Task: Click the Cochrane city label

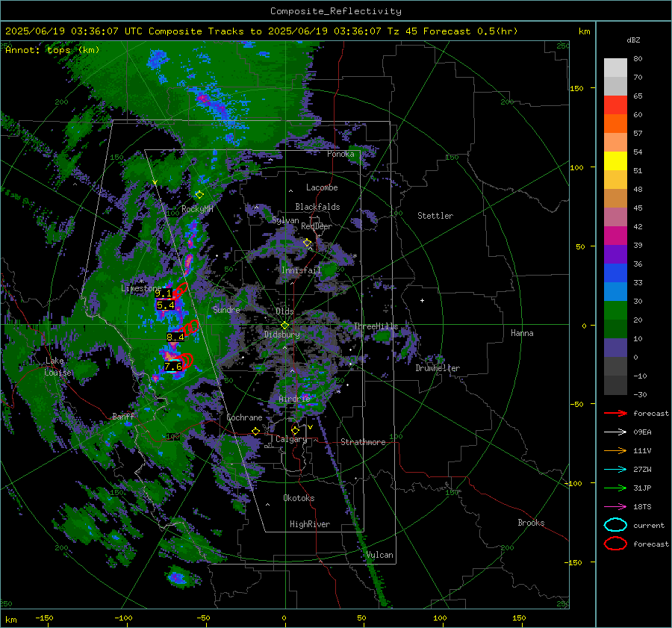Action: [244, 417]
